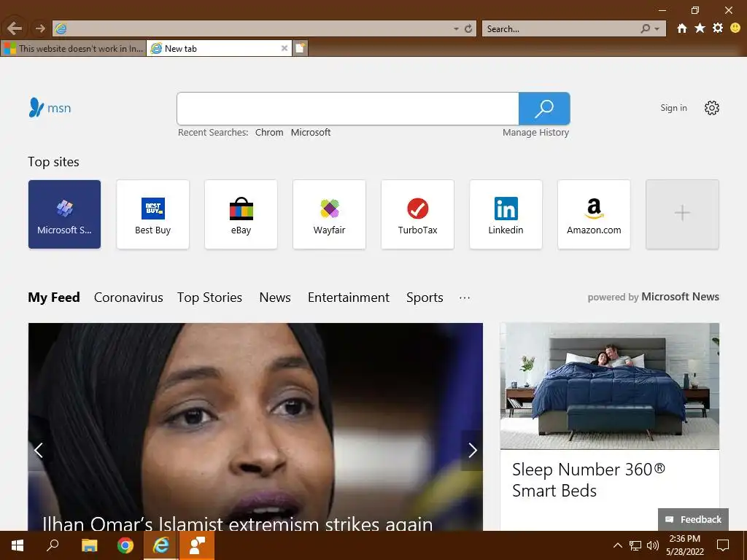Select the New tab tab

(x=219, y=48)
